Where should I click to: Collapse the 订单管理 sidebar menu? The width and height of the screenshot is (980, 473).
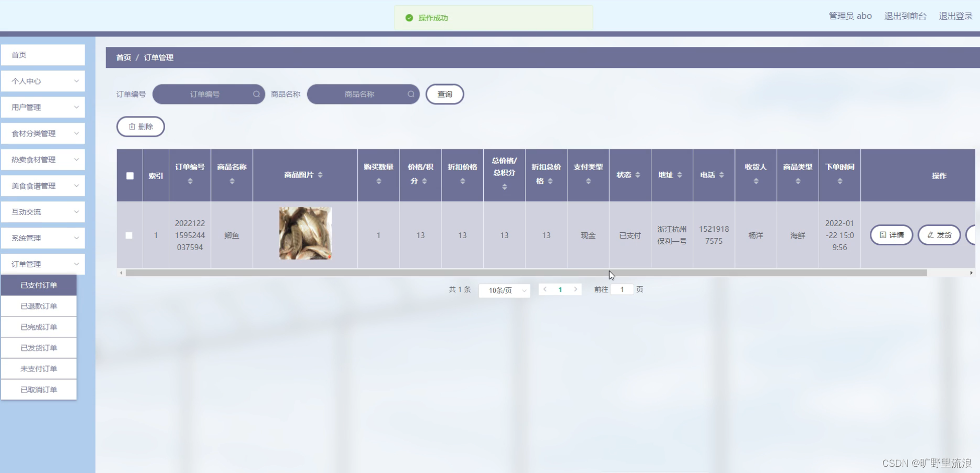(x=43, y=264)
